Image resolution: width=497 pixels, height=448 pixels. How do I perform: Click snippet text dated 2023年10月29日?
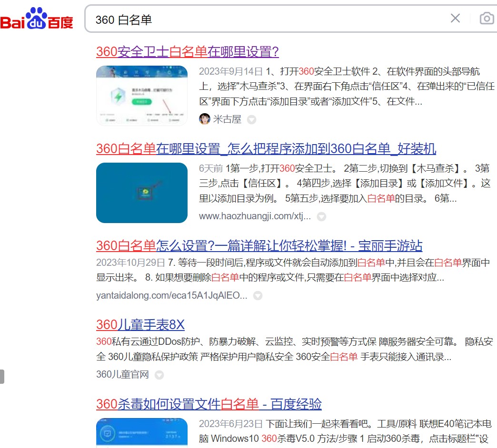point(293,270)
